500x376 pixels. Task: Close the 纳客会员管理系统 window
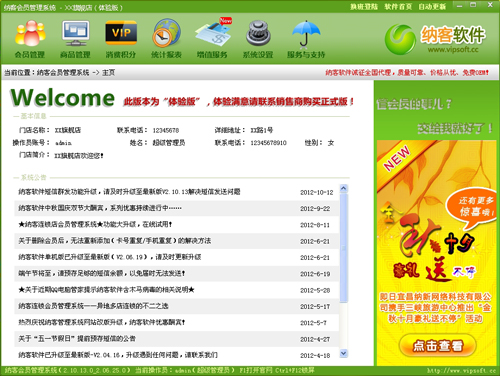click(x=490, y=5)
